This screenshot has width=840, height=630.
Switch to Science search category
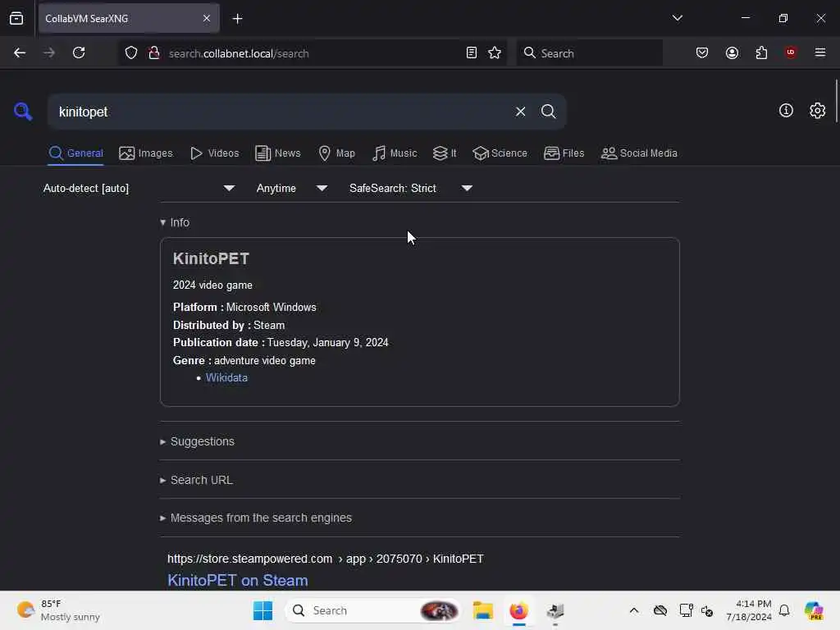click(500, 153)
